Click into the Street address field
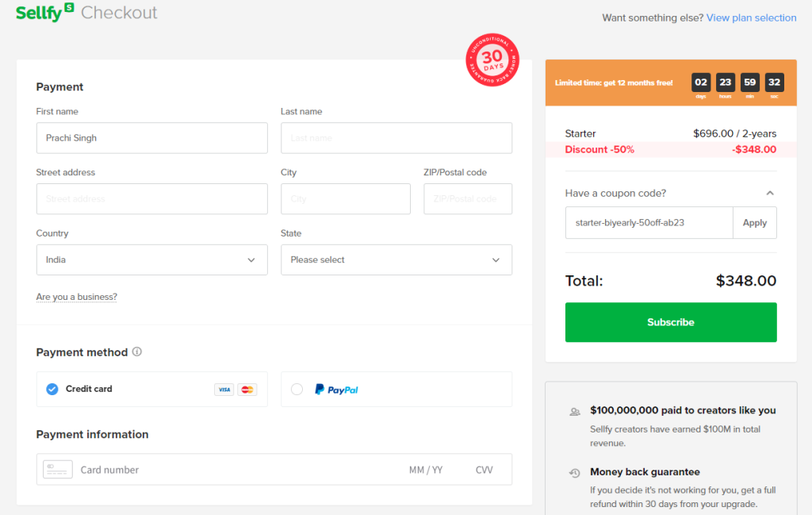 [151, 199]
